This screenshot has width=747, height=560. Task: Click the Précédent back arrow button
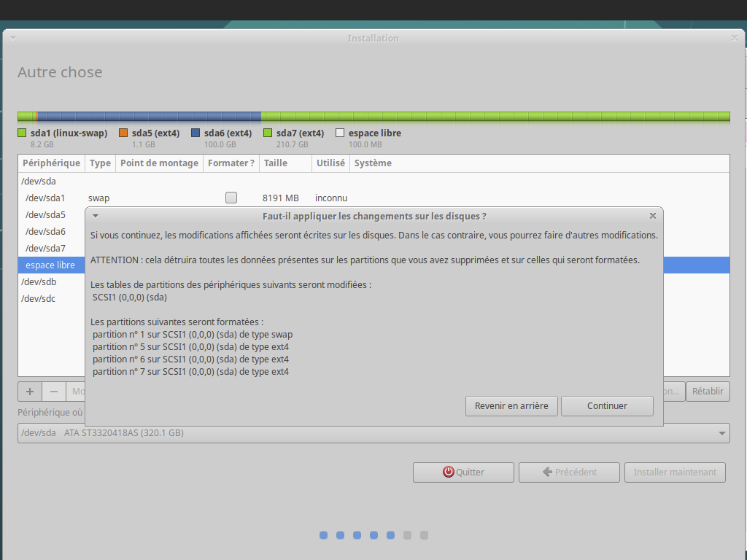[x=569, y=472]
